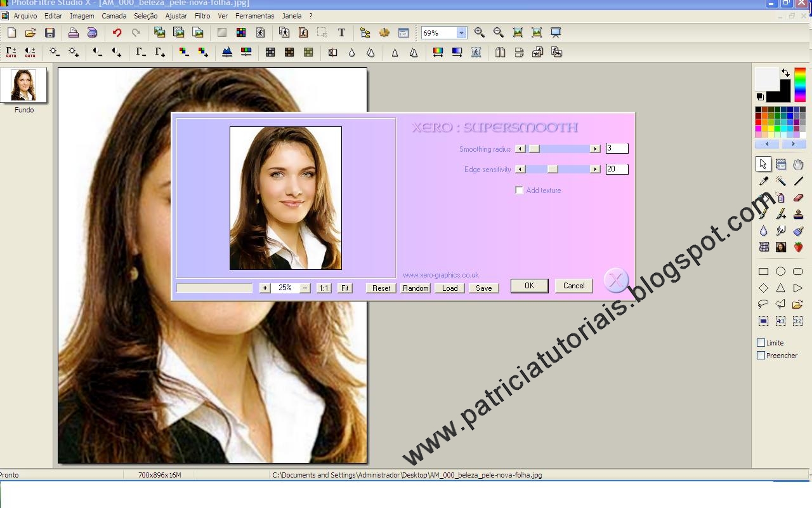Viewport: 812px width, 508px height.
Task: Click the Print icon
Action: tap(74, 32)
